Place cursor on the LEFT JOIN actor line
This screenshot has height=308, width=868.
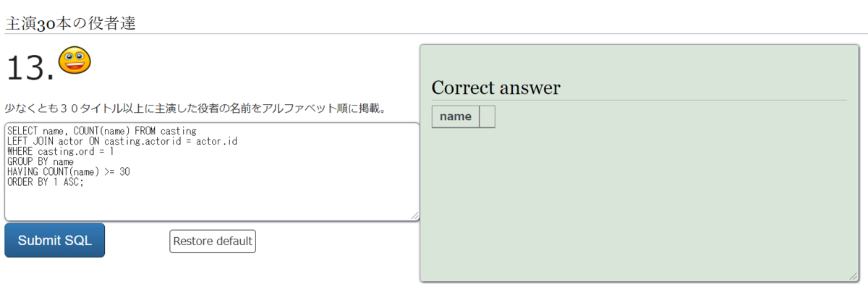[x=122, y=141]
